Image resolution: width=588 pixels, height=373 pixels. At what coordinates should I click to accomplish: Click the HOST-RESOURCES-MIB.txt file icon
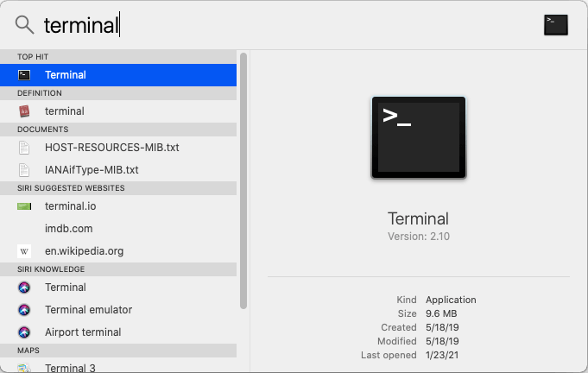click(24, 148)
